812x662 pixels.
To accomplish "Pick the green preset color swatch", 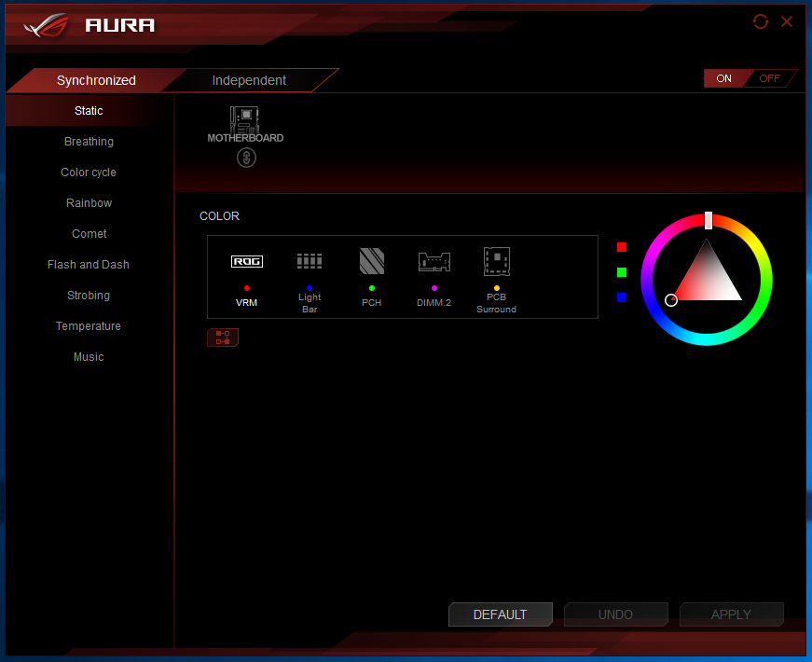I will coord(622,272).
